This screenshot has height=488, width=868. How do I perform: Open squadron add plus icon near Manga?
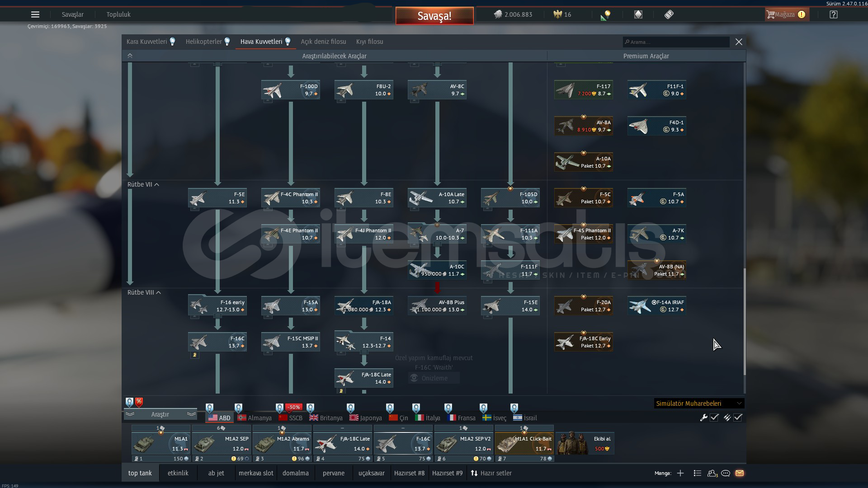pos(680,473)
